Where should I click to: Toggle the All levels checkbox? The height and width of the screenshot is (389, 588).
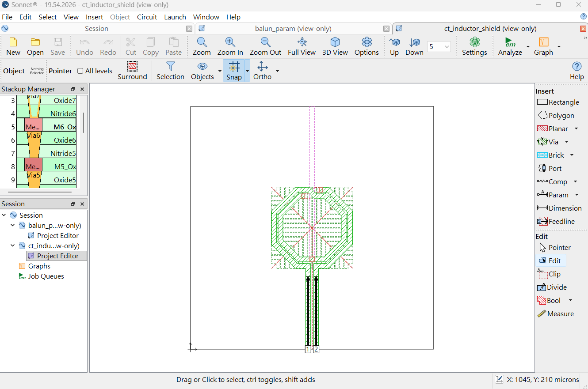[80, 71]
